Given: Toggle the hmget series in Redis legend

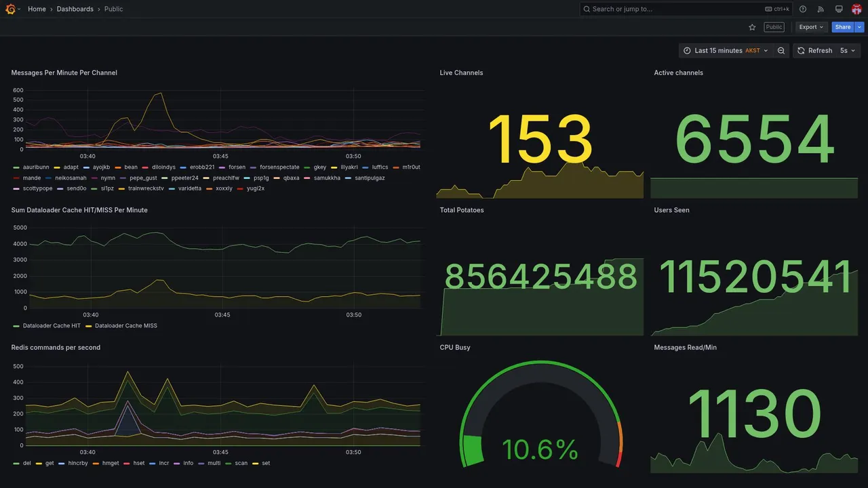Looking at the screenshot, I should pyautogui.click(x=106, y=463).
